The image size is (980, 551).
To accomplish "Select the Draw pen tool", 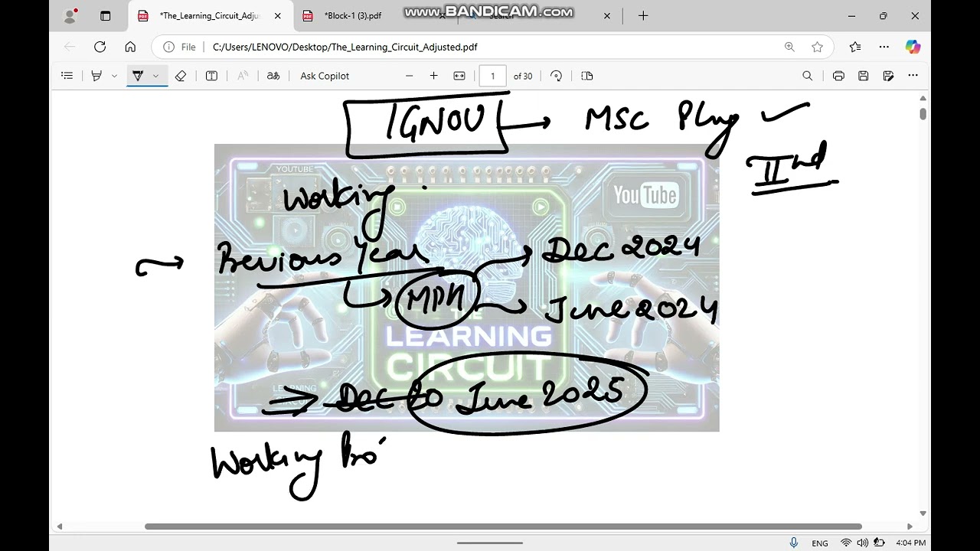I will pos(138,76).
